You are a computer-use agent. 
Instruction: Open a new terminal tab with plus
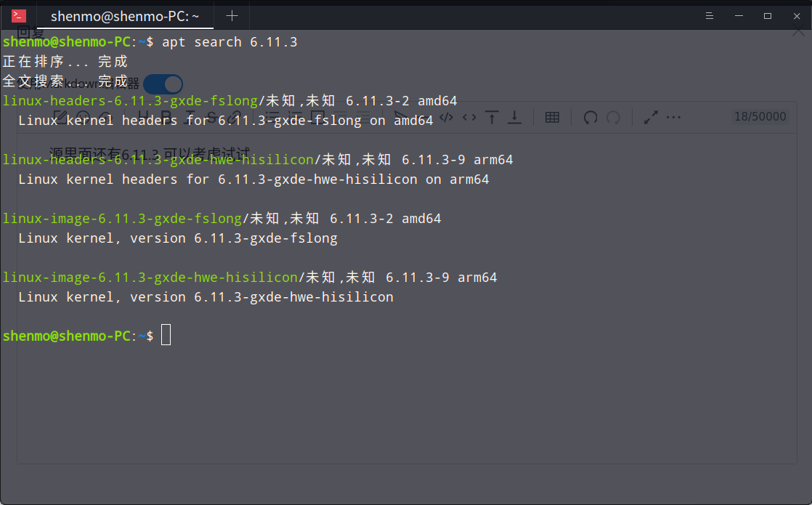(x=232, y=16)
